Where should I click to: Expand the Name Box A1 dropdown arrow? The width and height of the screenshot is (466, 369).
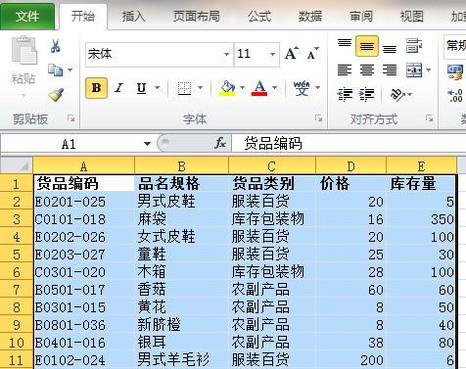tap(147, 144)
